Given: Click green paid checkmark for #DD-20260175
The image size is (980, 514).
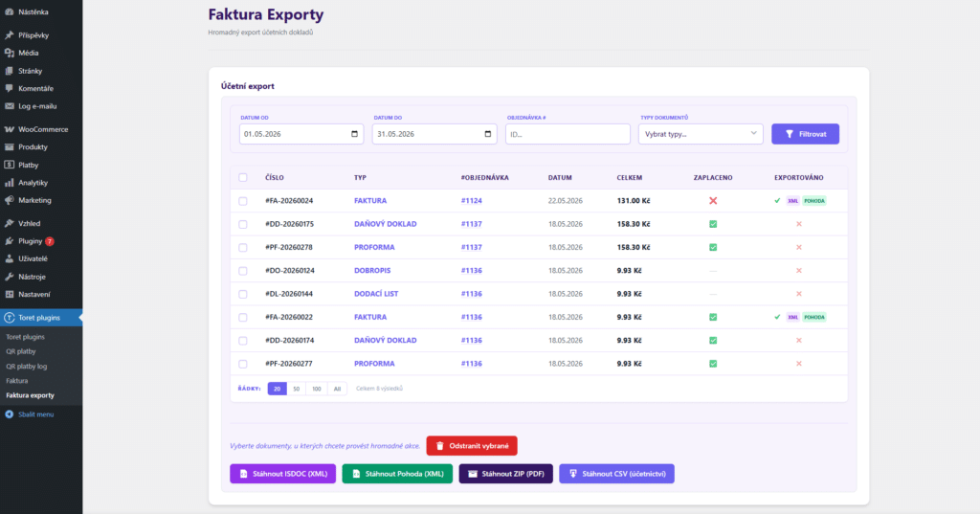Looking at the screenshot, I should 713,224.
